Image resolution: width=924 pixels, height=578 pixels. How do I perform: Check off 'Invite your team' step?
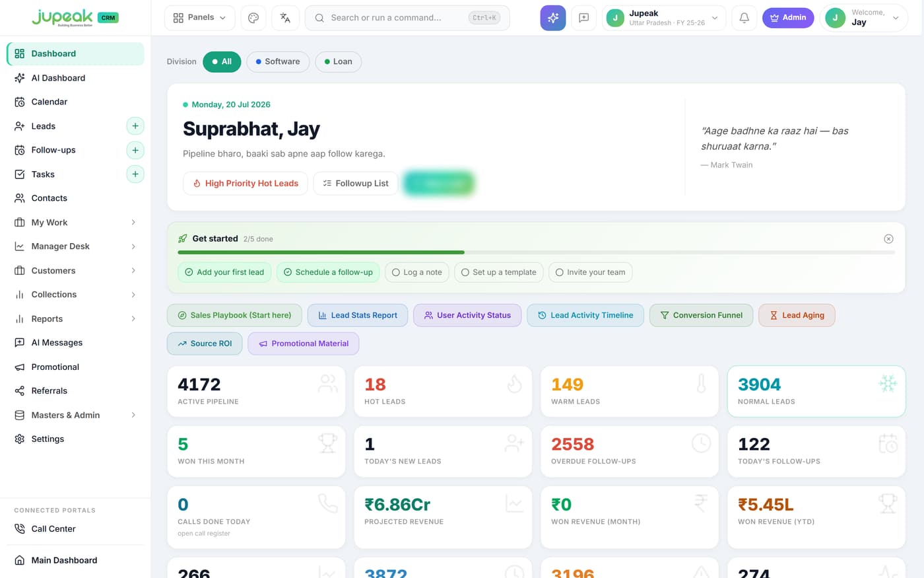tap(590, 272)
